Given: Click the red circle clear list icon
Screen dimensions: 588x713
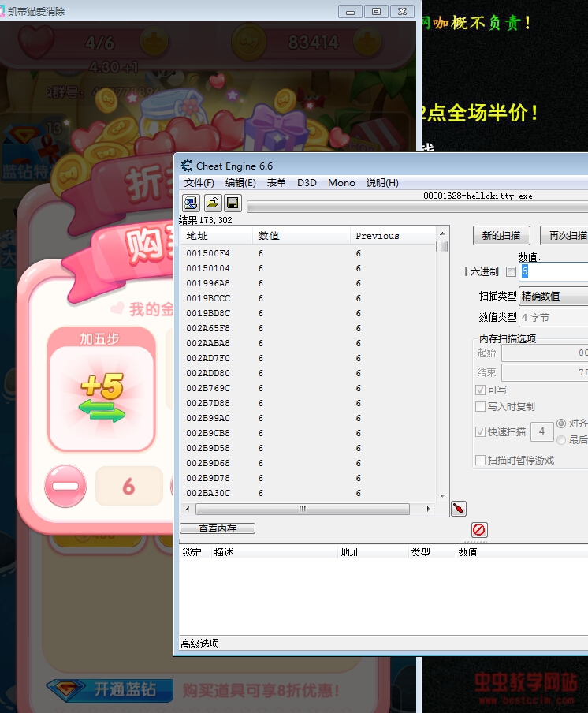Looking at the screenshot, I should (479, 529).
